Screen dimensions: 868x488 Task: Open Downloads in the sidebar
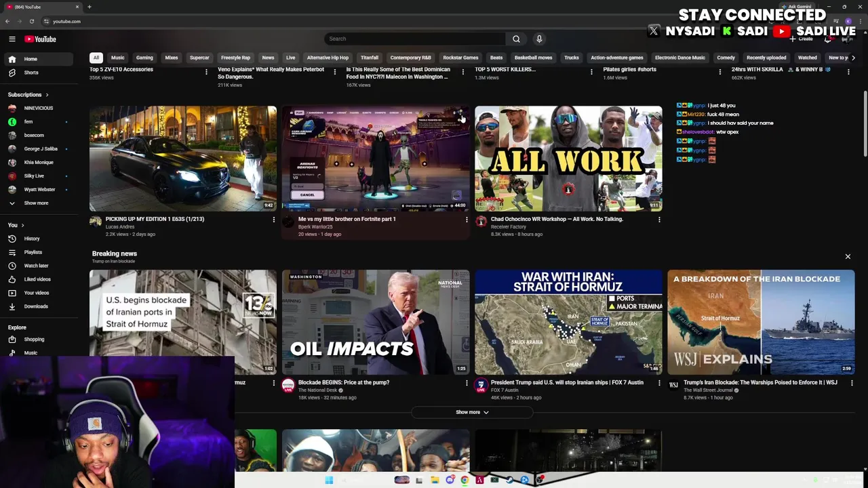tap(37, 306)
